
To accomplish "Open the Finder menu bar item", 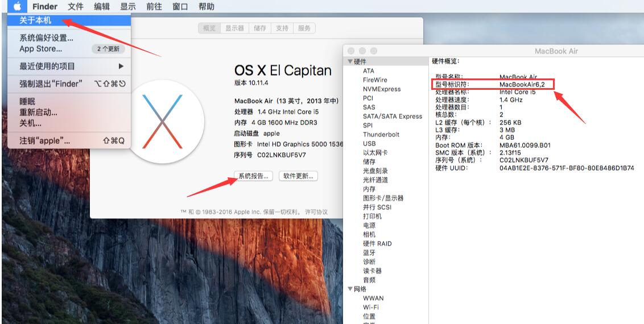I will pos(45,7).
